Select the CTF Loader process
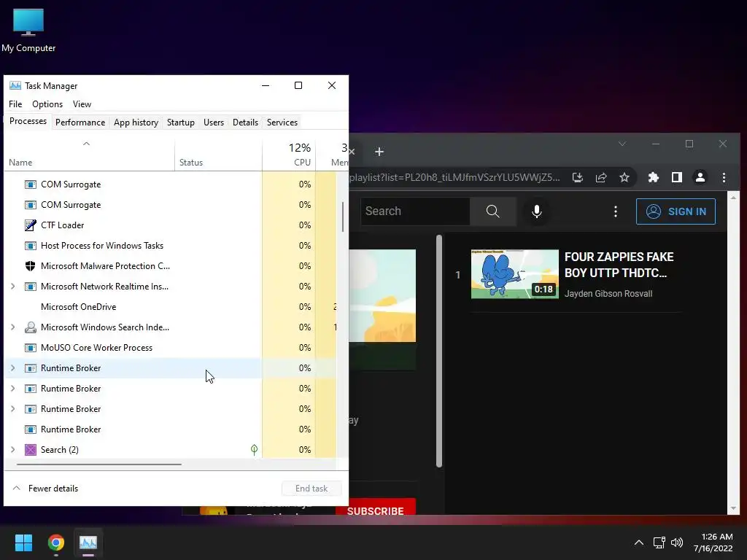Viewport: 747px width, 560px height. pyautogui.click(x=171, y=225)
